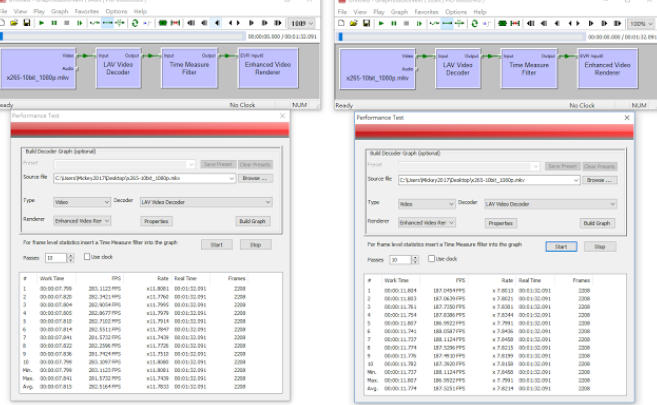Create new graph with blank page icon, right window
The image size is (657, 405).
point(341,23)
